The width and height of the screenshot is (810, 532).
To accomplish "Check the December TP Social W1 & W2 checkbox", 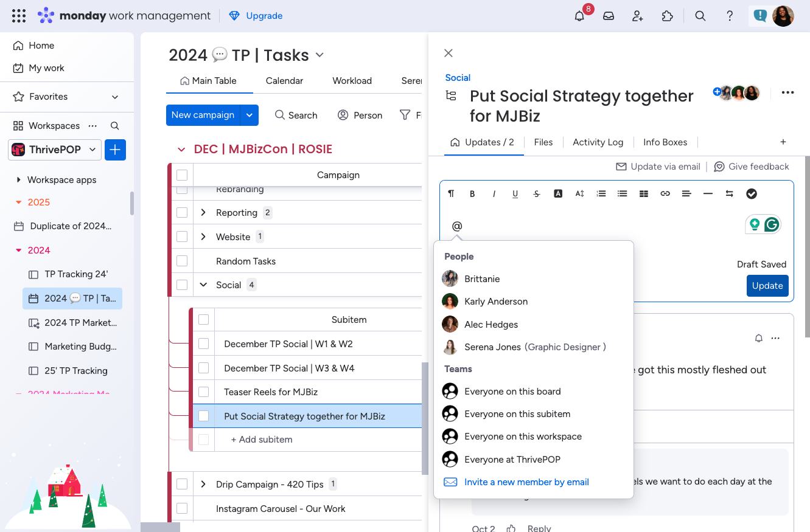I will [x=204, y=344].
